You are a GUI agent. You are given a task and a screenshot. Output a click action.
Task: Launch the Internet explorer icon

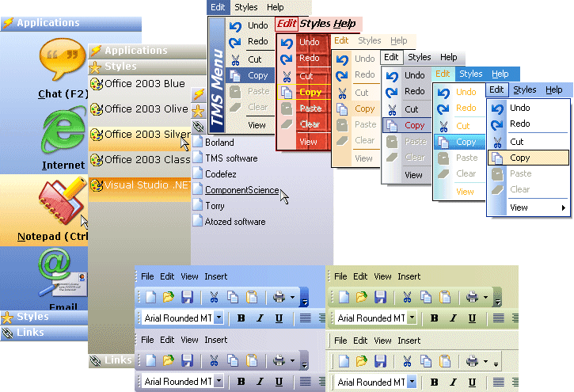click(63, 131)
